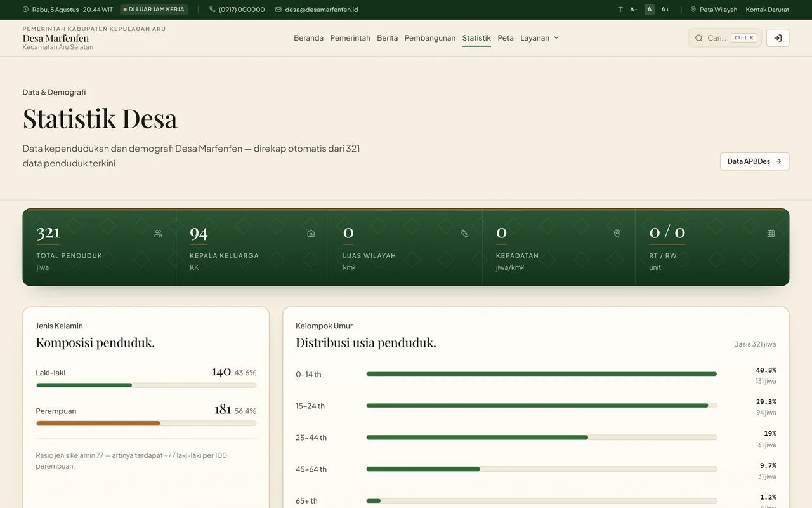
Task: Click the Basis 321 jiwa label
Action: [x=755, y=344]
